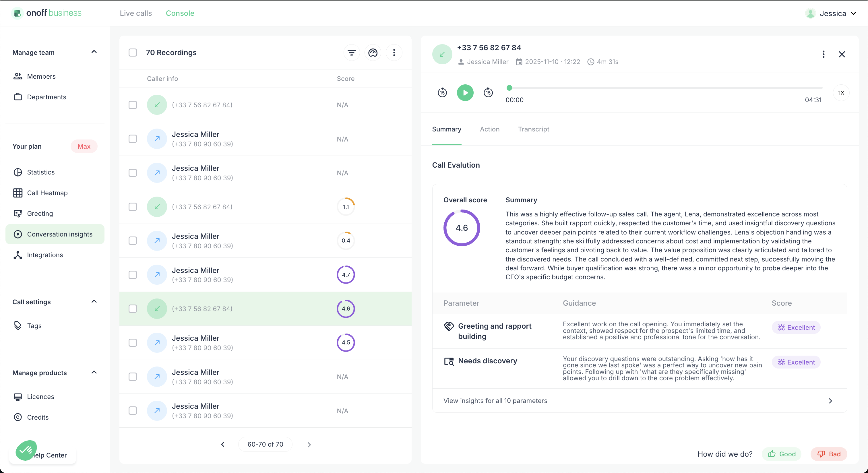The image size is (868, 473).
Task: Check the highlighted recording with score 4.6
Action: [133, 309]
